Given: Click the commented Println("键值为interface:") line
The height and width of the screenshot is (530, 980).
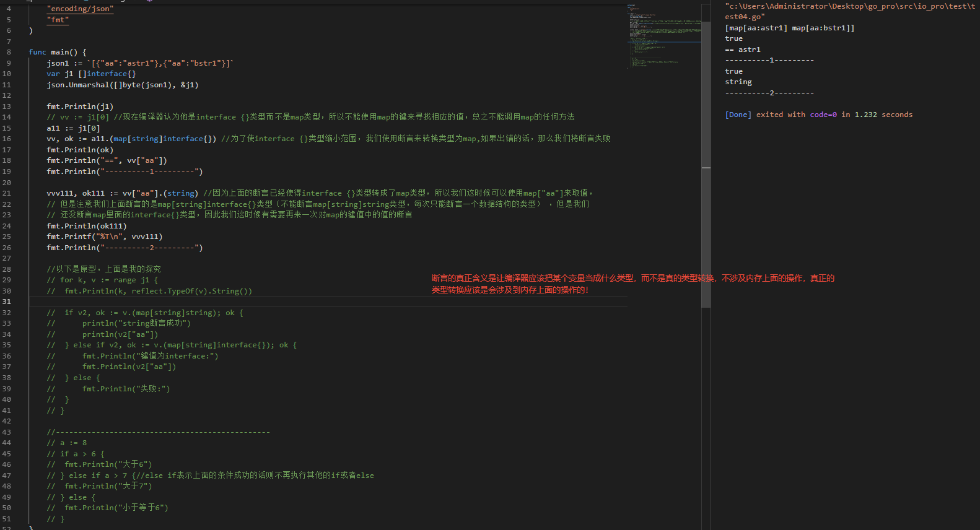Looking at the screenshot, I should tap(132, 356).
